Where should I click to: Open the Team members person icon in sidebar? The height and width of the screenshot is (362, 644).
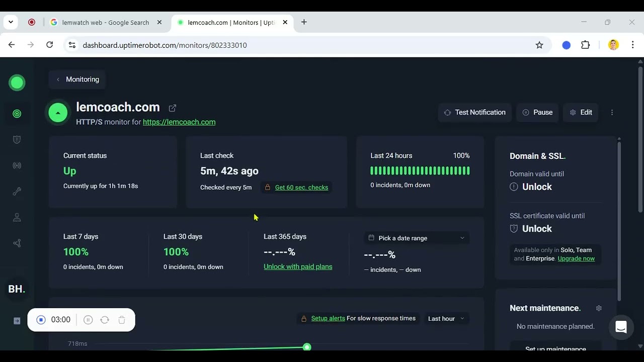17,218
